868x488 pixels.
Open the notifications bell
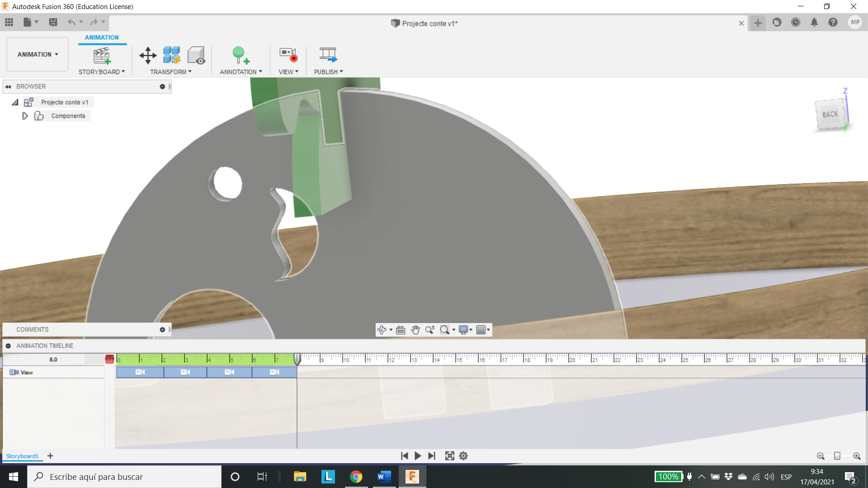pos(814,23)
